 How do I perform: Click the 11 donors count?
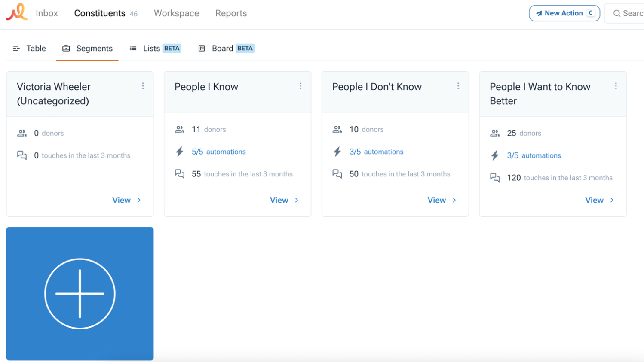pyautogui.click(x=209, y=129)
